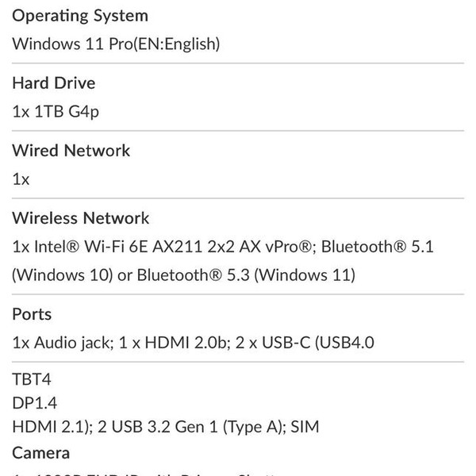Click the Camera heading
The width and height of the screenshot is (476, 476).
[x=41, y=453]
